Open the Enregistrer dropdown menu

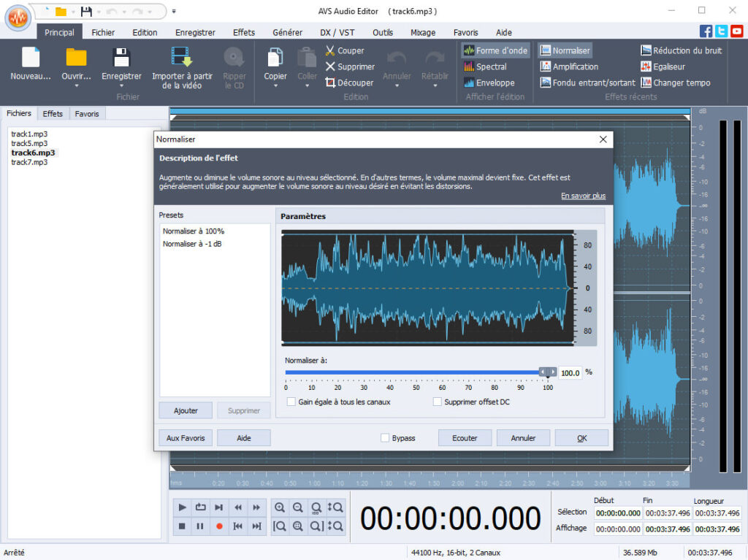121,84
